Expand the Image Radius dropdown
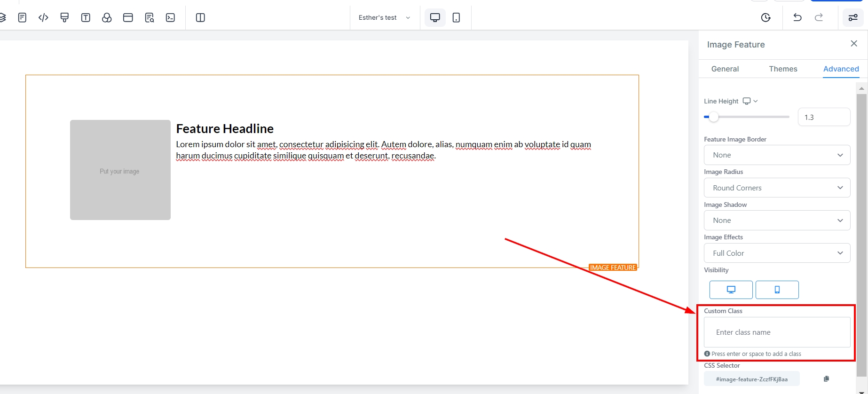The image size is (868, 394). pyautogui.click(x=777, y=188)
